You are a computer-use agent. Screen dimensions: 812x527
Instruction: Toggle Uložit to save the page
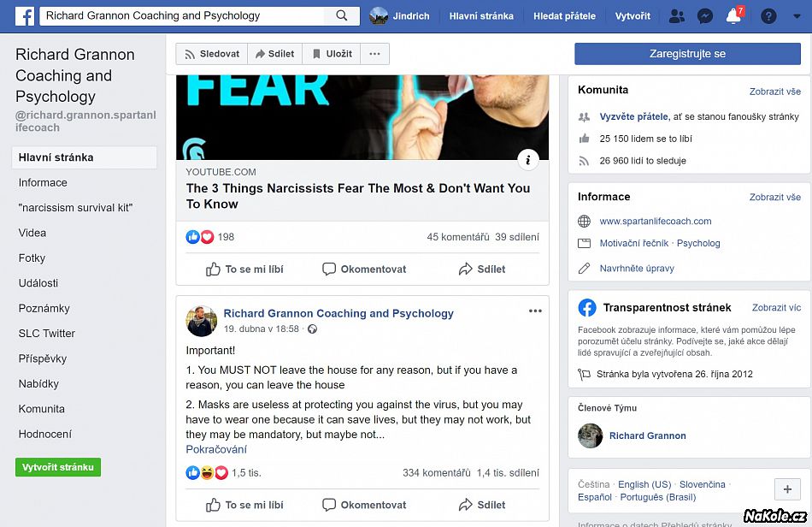[x=332, y=54]
